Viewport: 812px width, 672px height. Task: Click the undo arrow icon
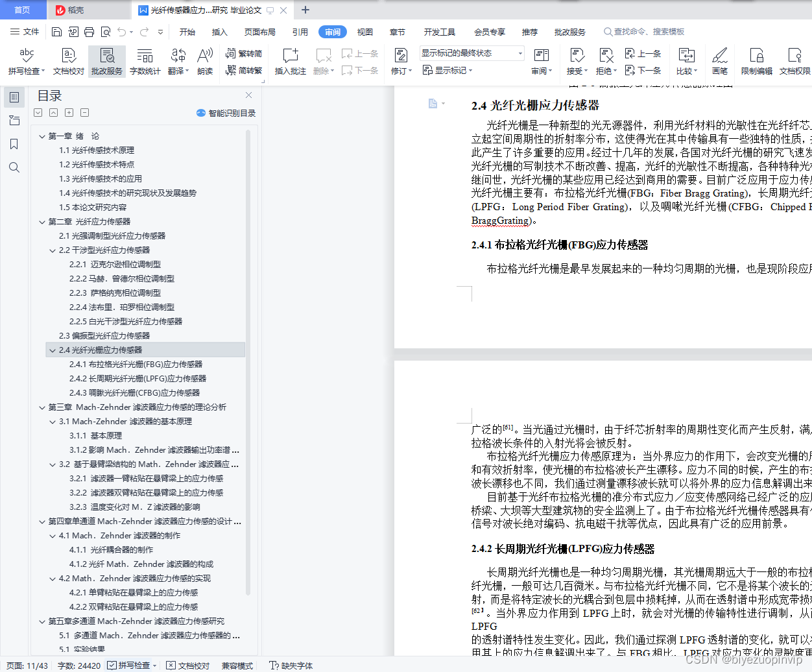coord(122,32)
